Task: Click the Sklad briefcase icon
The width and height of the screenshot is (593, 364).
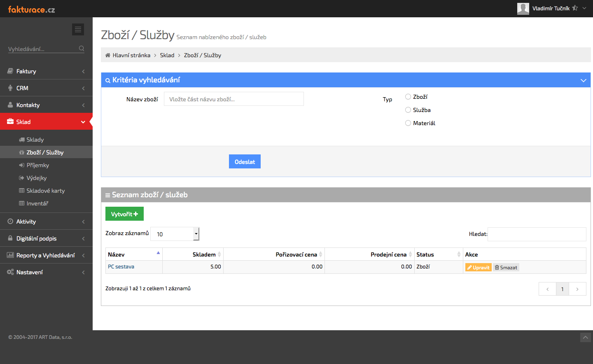Action: (x=10, y=121)
